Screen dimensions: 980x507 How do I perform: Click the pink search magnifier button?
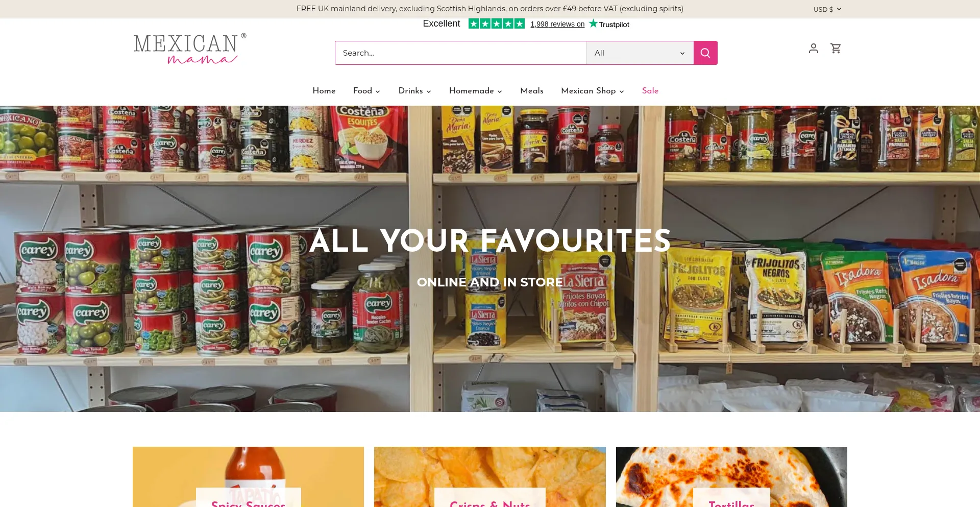click(705, 53)
